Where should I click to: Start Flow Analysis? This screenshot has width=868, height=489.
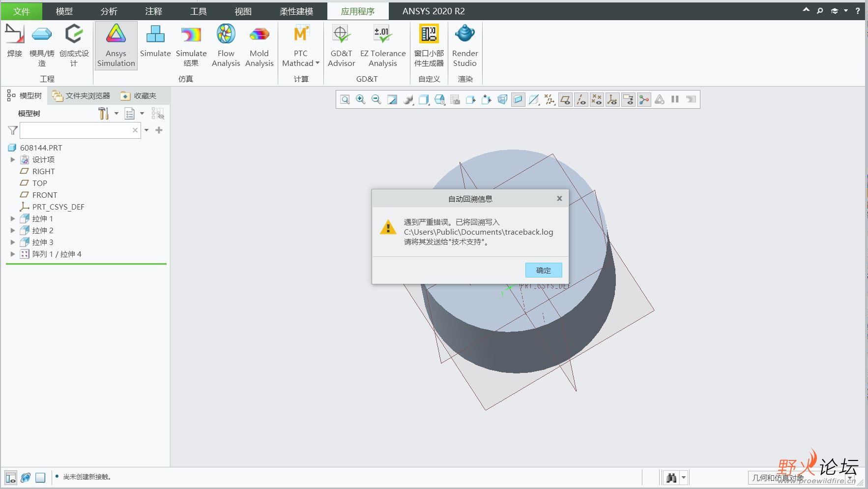(226, 46)
